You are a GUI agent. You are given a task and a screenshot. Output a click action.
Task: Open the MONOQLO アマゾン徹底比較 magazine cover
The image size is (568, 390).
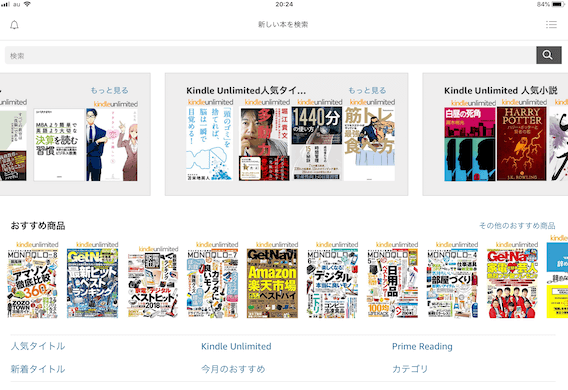coord(33,283)
